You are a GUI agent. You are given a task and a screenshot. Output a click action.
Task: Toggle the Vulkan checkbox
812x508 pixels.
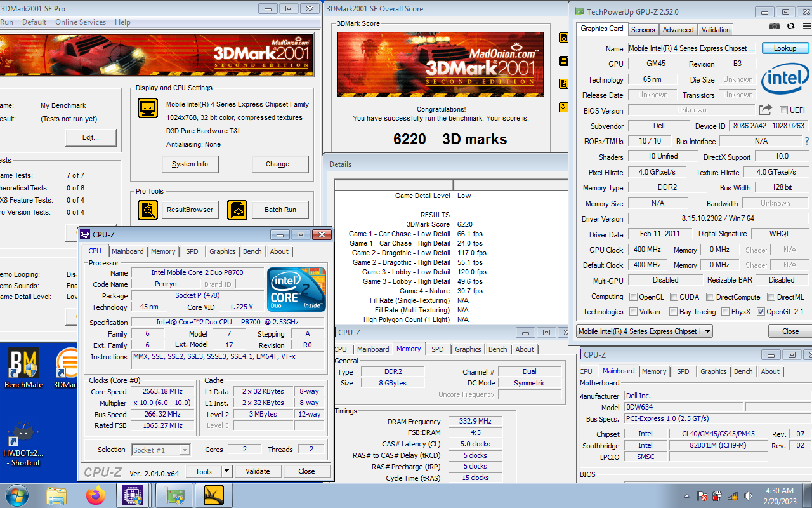[x=633, y=312]
